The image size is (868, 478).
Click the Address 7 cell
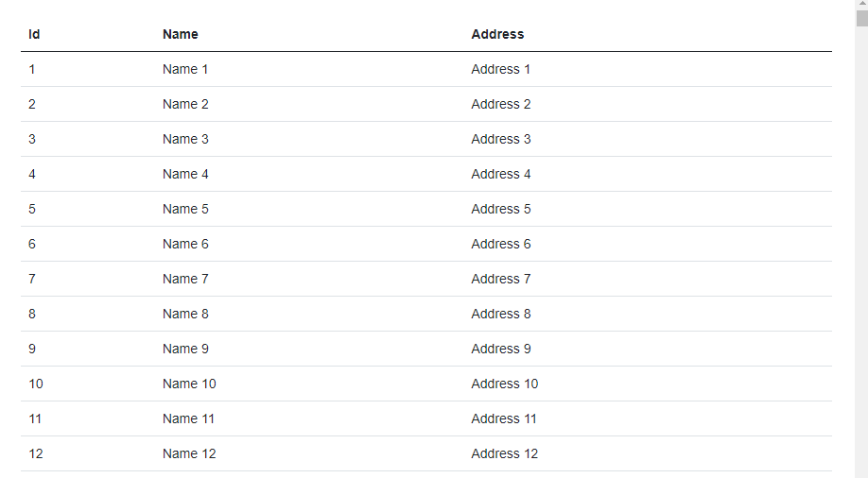(x=500, y=279)
